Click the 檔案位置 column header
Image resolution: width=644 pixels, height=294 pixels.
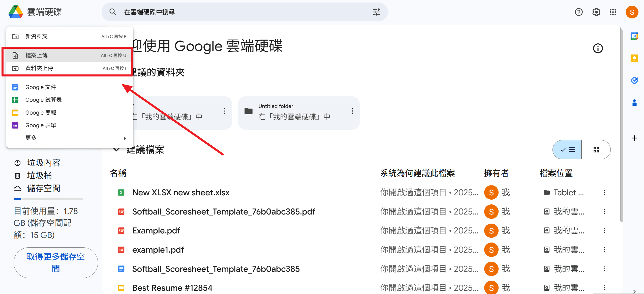click(x=556, y=173)
